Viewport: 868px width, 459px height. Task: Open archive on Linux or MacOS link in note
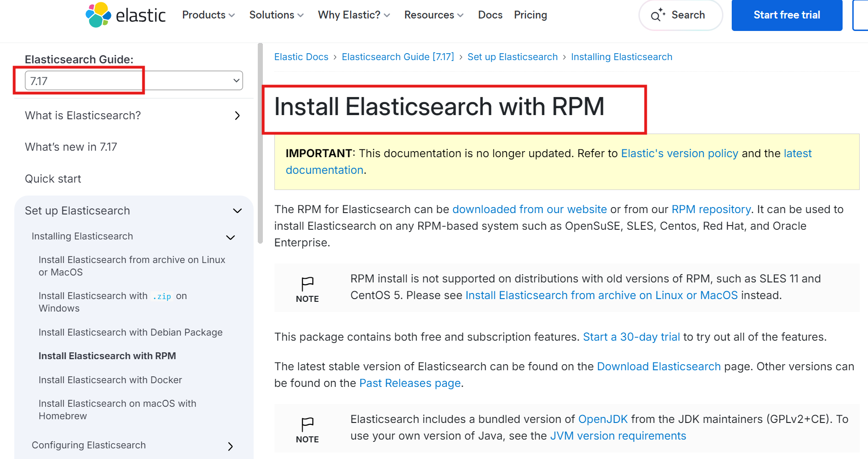[x=601, y=295]
